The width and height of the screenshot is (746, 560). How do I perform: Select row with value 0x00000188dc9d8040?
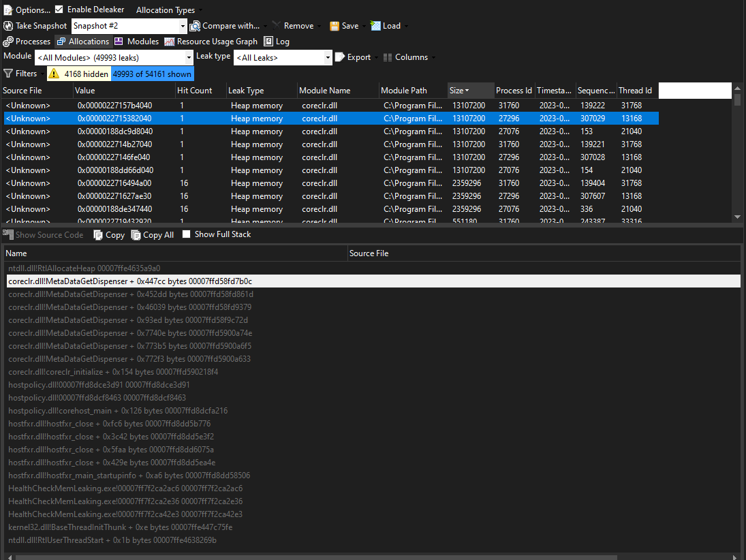[x=331, y=131]
